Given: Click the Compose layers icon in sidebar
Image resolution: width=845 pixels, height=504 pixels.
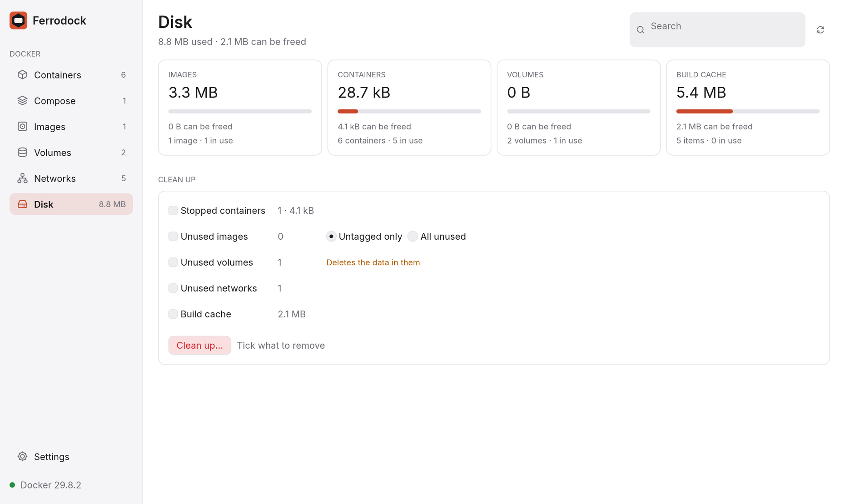Looking at the screenshot, I should pyautogui.click(x=22, y=100).
